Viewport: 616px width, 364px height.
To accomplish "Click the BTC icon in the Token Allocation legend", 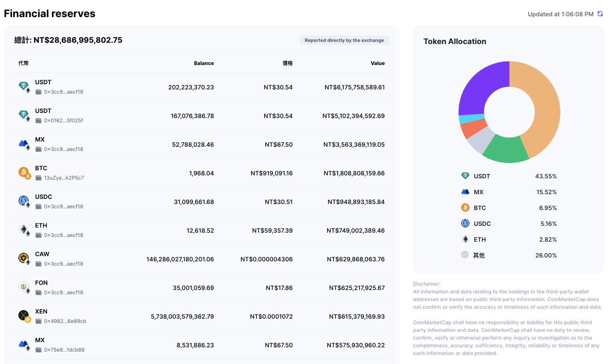I will [465, 207].
